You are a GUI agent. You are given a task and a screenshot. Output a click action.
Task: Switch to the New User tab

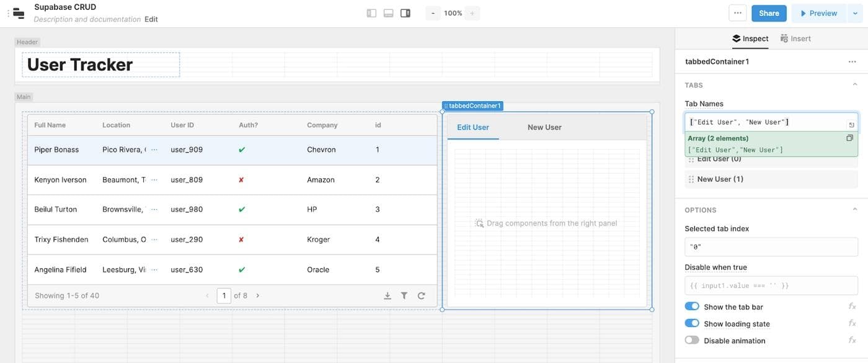544,127
